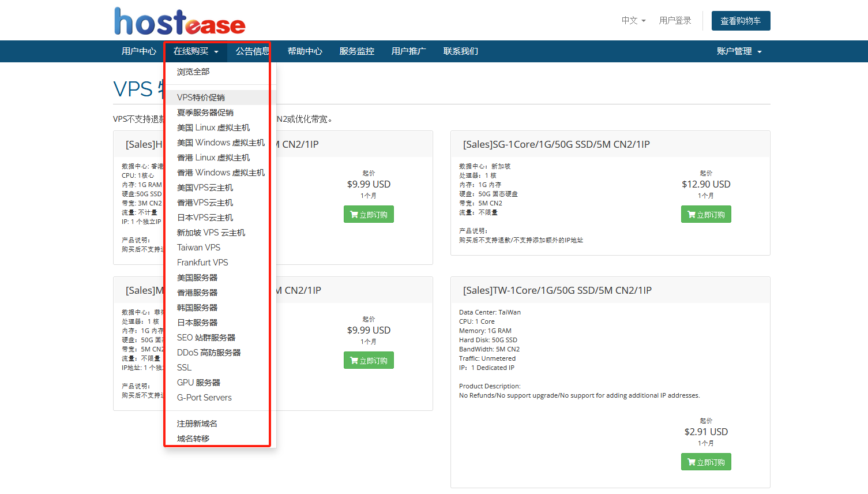The height and width of the screenshot is (494, 868).
Task: Click 立即订购 in the second $9.99 USD card
Action: click(369, 360)
